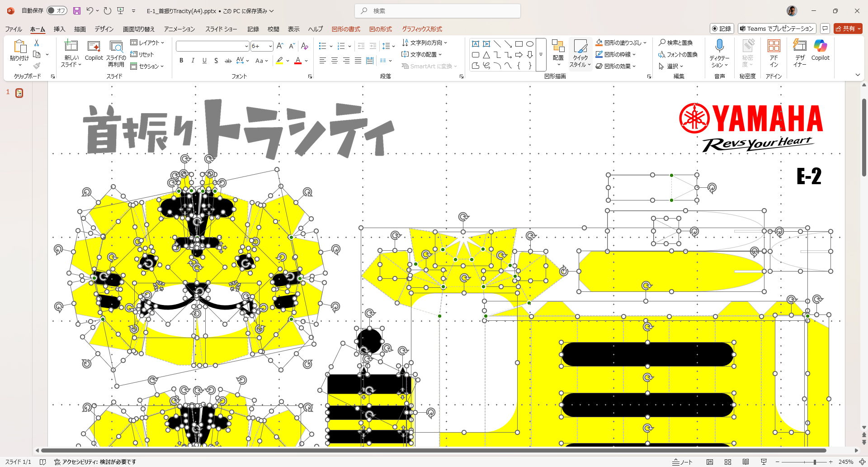Click the Clear Formatting icon

point(304,46)
